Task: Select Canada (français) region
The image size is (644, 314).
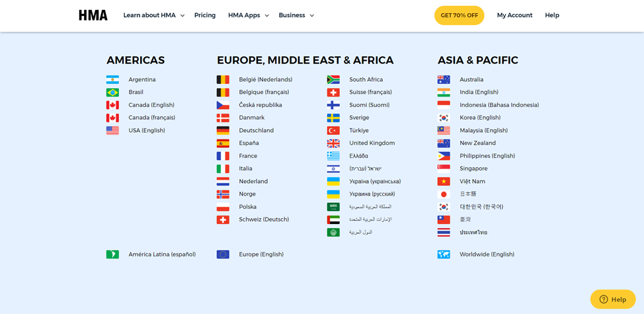Action: [x=152, y=118]
